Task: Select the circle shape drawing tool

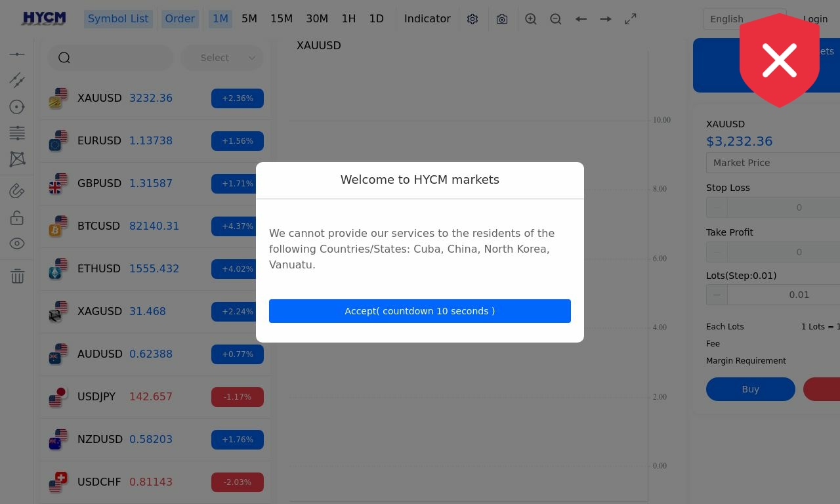Action: point(17,107)
